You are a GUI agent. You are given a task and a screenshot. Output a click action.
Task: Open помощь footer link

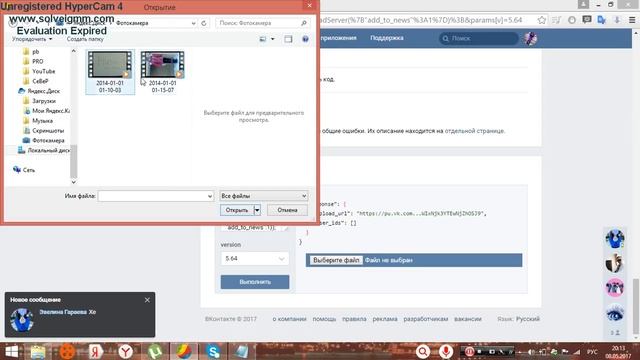click(x=324, y=319)
